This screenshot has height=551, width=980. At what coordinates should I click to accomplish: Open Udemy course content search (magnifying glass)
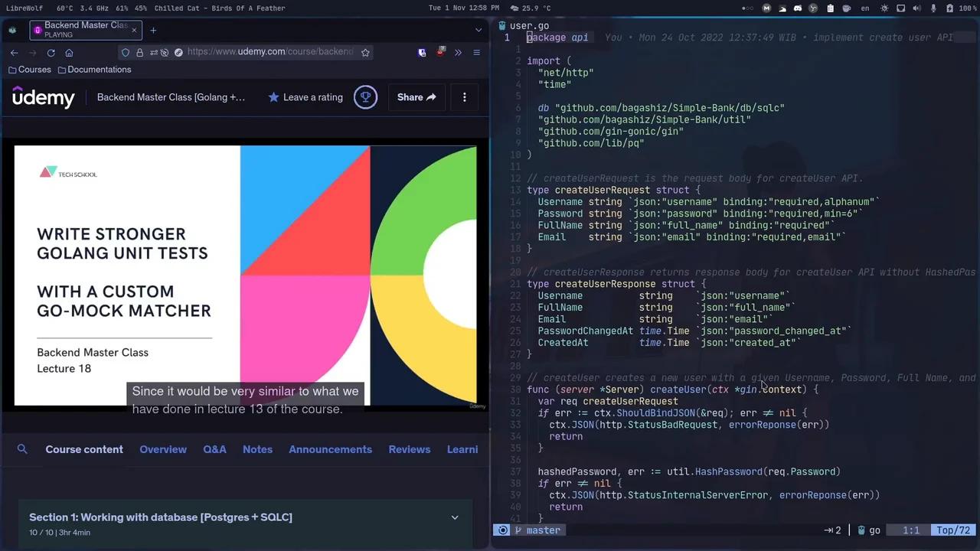22,449
